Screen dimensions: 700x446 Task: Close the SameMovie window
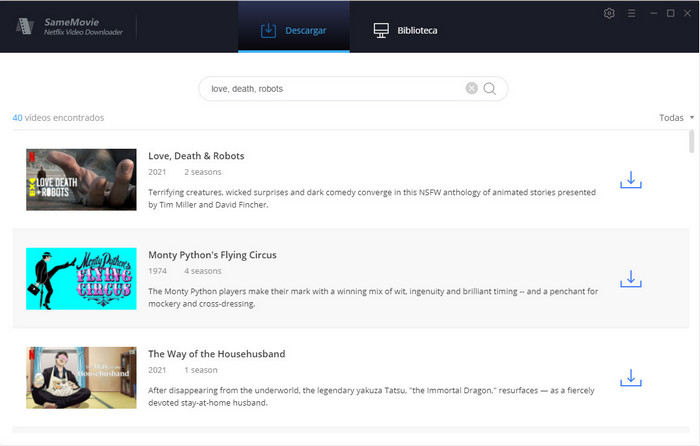(688, 13)
